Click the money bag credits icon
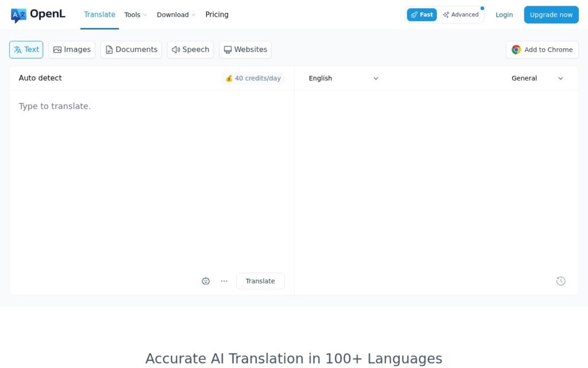 pyautogui.click(x=229, y=78)
